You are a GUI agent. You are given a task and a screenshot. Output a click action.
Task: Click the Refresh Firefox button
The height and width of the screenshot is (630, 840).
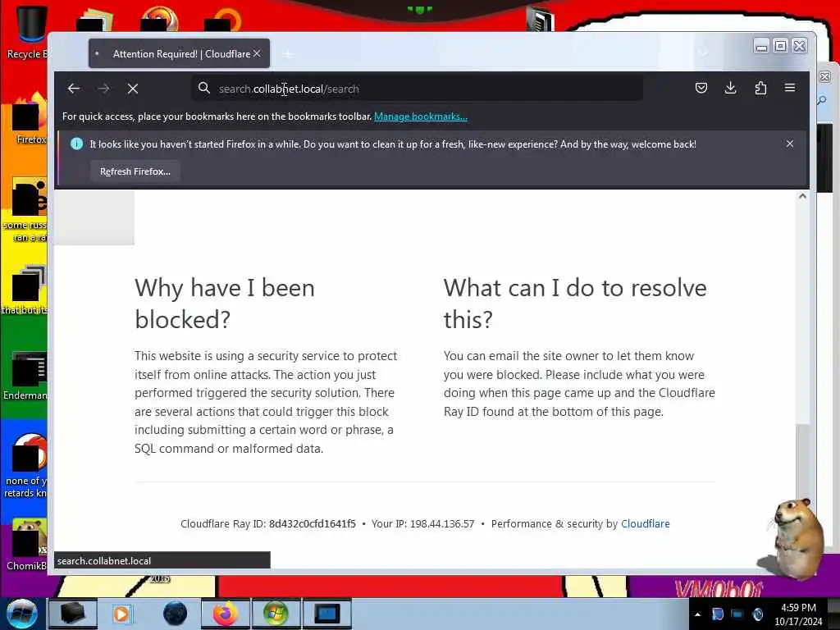pyautogui.click(x=135, y=171)
